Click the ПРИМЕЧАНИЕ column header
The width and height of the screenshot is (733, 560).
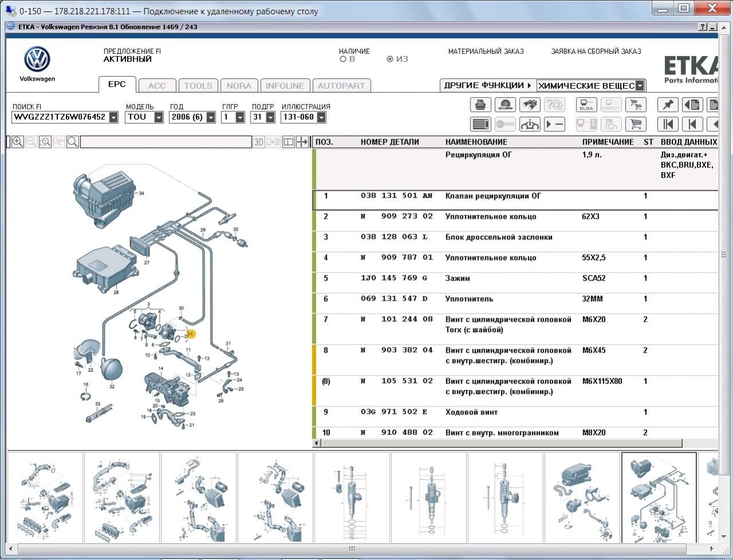point(608,142)
